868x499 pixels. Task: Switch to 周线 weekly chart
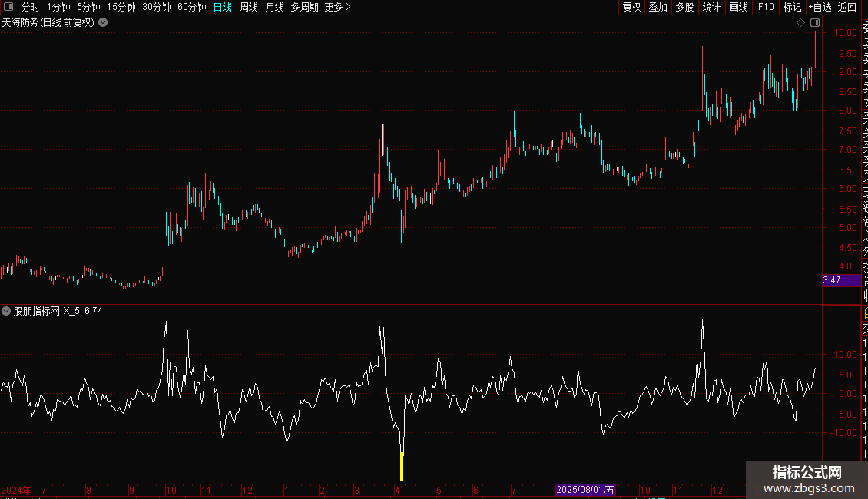[249, 7]
